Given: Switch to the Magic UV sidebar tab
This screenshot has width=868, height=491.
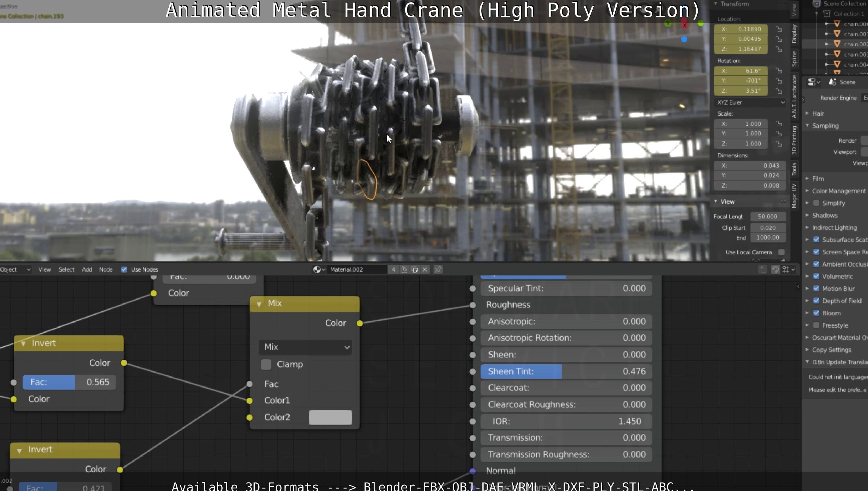Looking at the screenshot, I should coord(794,196).
